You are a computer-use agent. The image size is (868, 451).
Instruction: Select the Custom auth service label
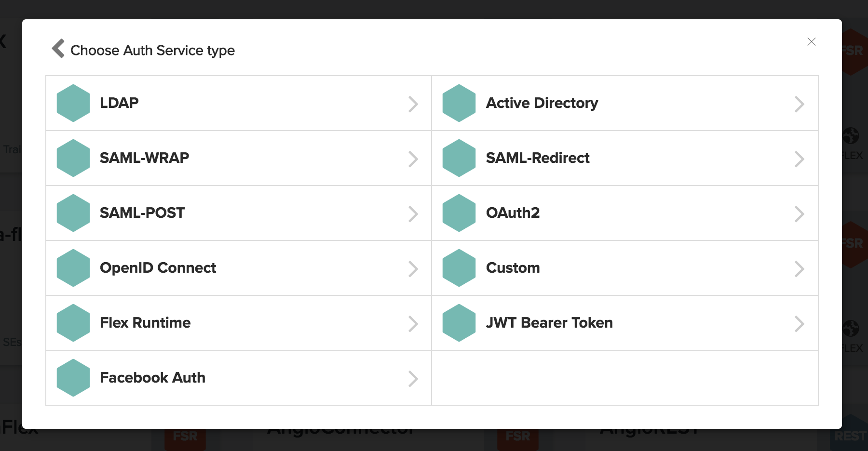513,268
